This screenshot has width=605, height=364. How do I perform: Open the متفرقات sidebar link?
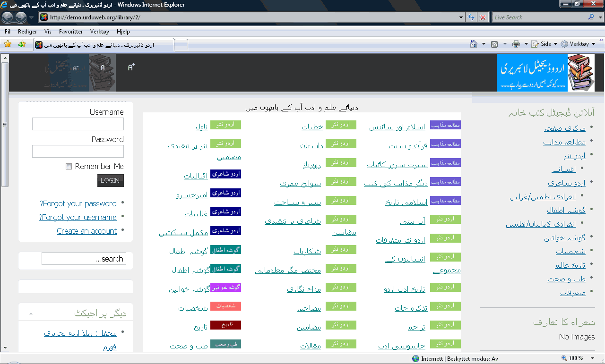573,292
